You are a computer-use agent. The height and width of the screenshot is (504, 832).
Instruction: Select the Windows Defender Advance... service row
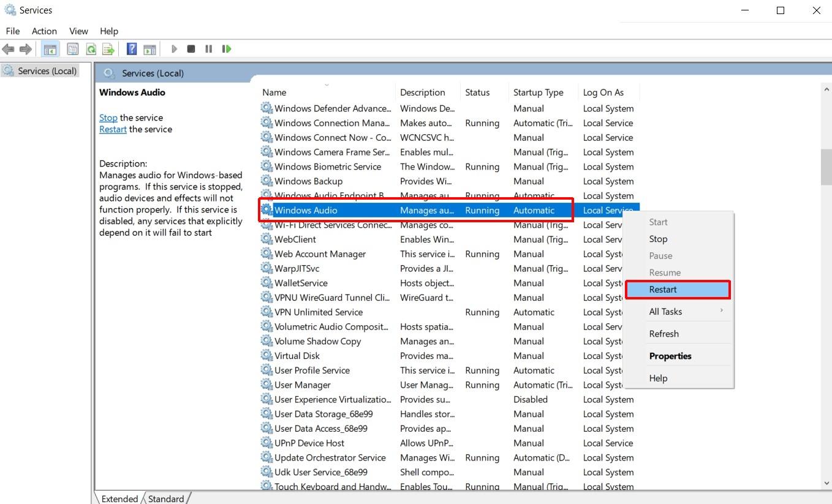[448, 108]
